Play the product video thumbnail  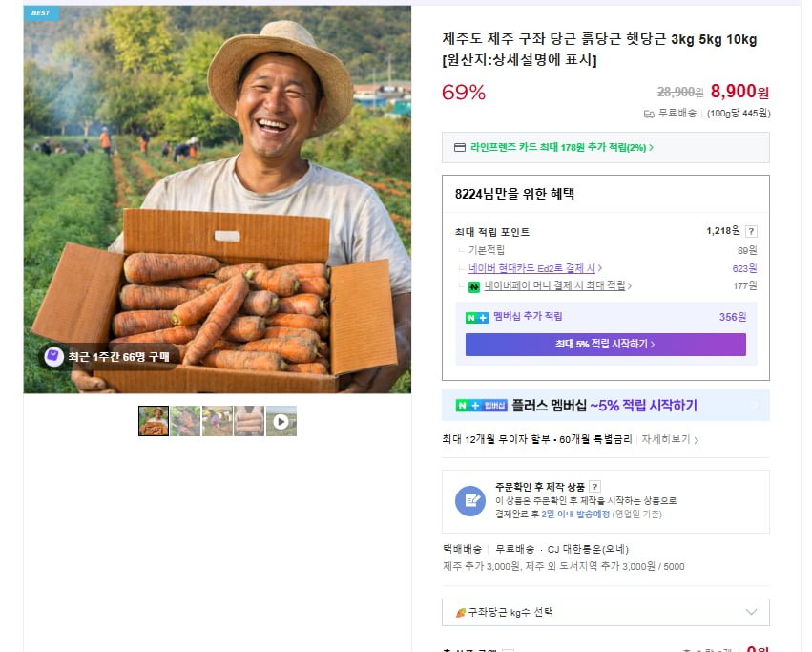[281, 421]
